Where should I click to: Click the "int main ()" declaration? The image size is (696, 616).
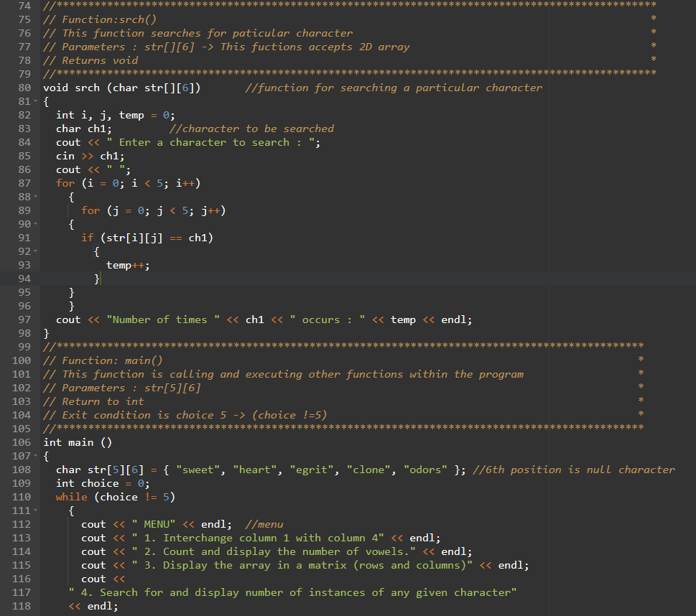pos(78,442)
